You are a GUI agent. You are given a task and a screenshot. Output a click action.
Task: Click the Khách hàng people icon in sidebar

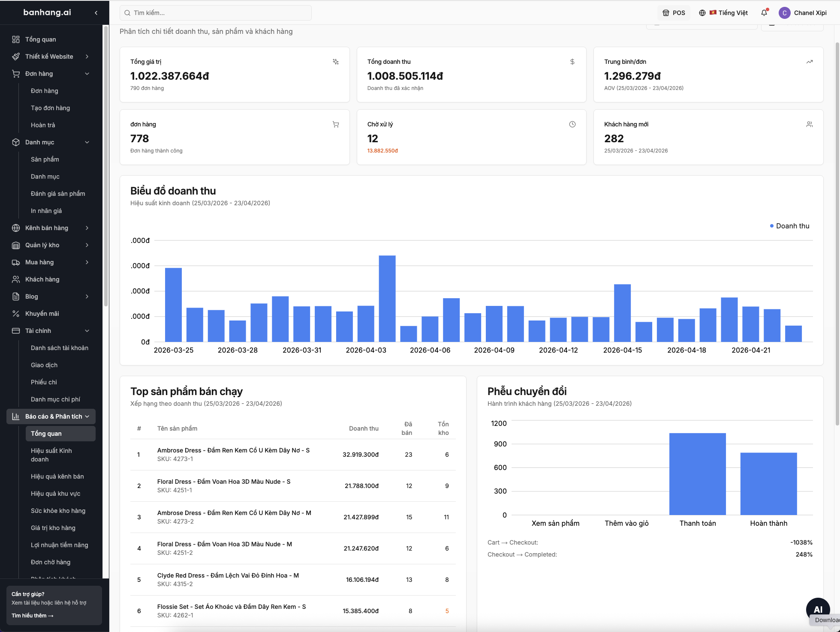click(x=16, y=279)
